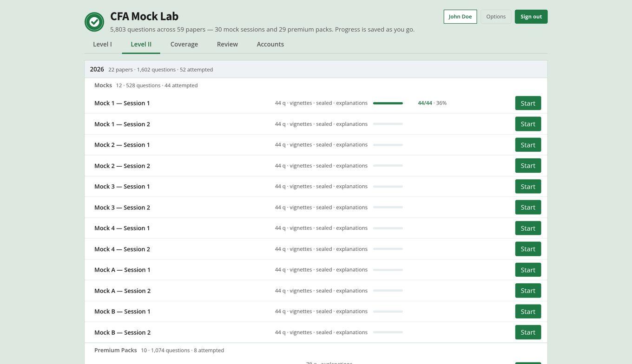Click the Mock 1 — Session 2 title
This screenshot has width=632, height=364.
122,124
